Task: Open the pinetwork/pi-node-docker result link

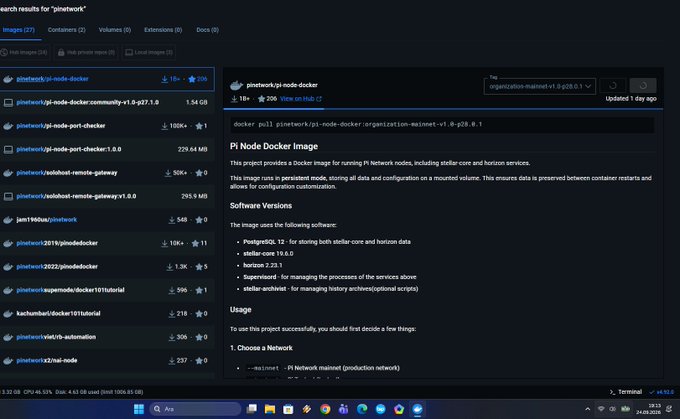Action: [52, 79]
